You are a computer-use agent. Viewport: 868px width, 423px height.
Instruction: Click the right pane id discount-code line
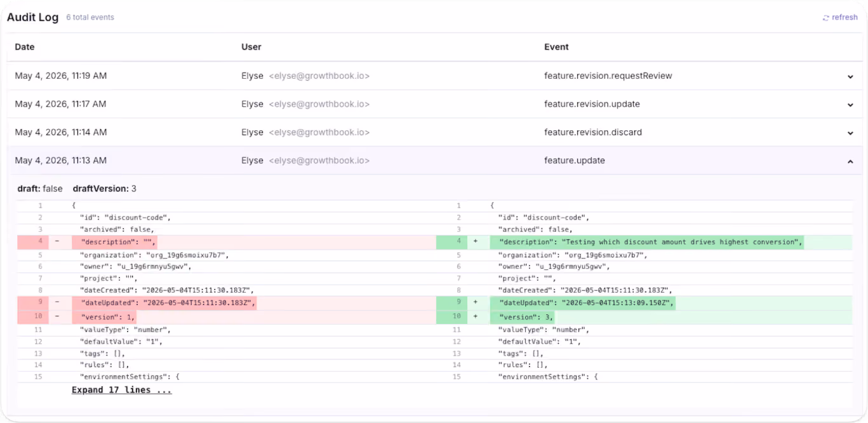point(544,217)
